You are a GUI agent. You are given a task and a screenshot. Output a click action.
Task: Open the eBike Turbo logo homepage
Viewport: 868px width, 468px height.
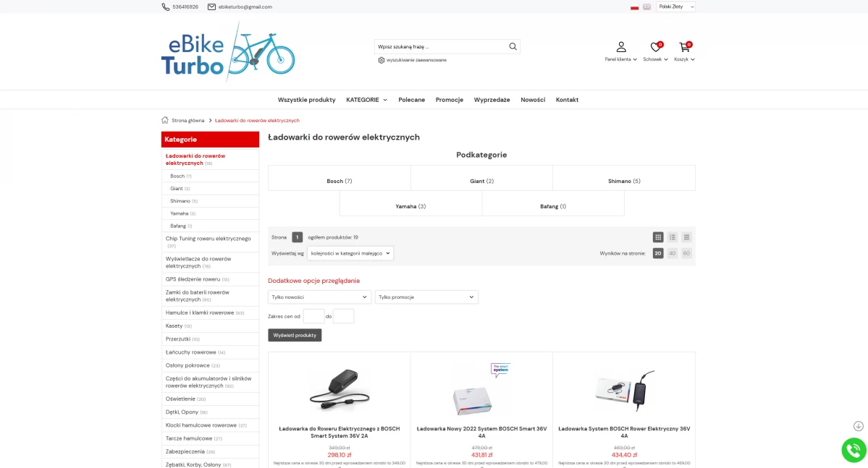pyautogui.click(x=228, y=52)
